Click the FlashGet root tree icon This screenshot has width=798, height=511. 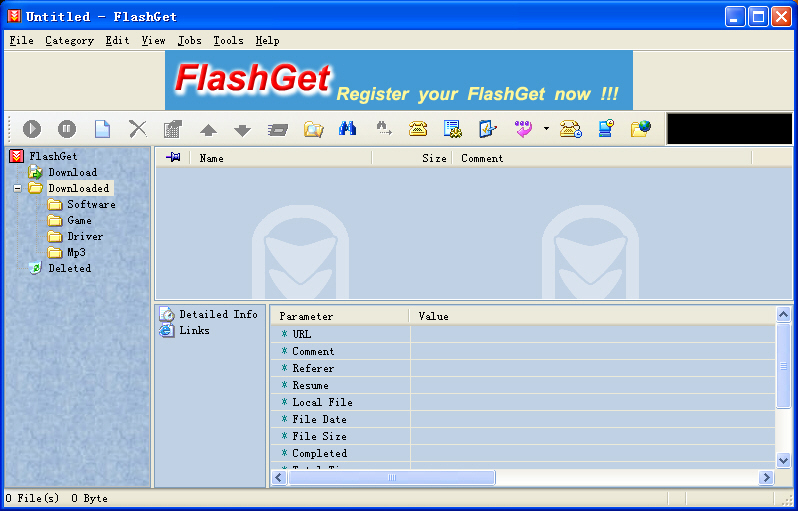(17, 156)
